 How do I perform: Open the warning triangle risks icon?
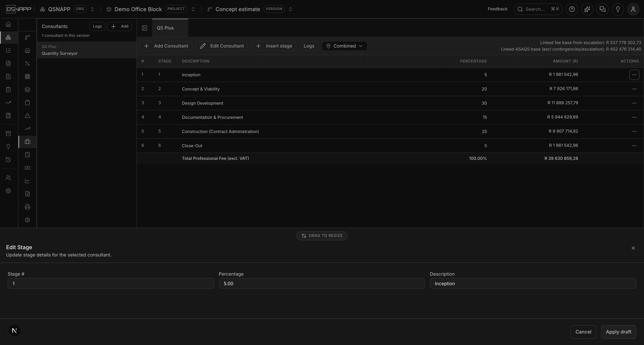[x=27, y=116]
